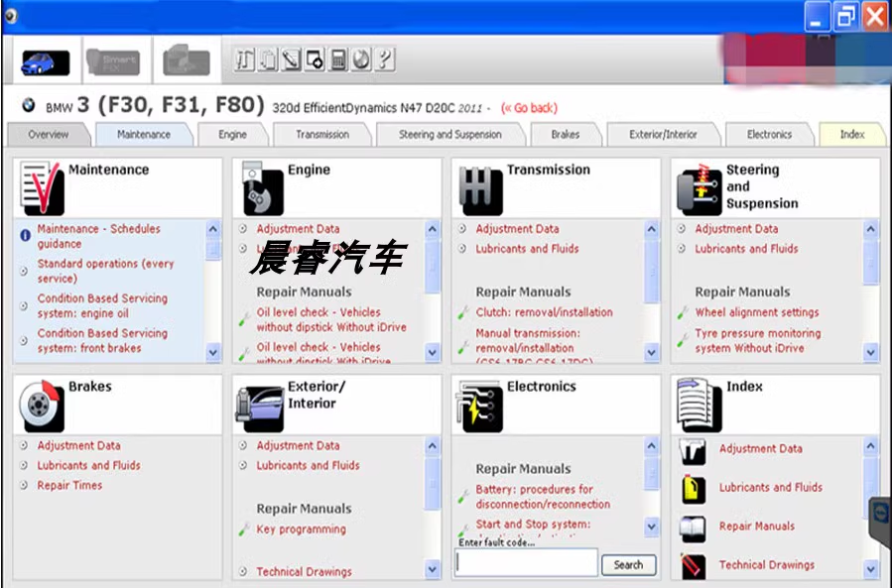Click the Index Lubricants yellow oil can icon
This screenshot has width=892, height=588.
point(693,490)
